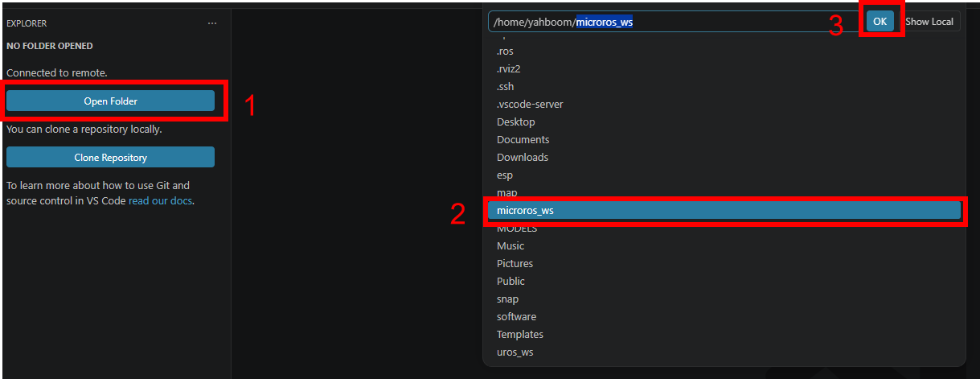Click the Open Folder button
The width and height of the screenshot is (980, 379).
[x=110, y=101]
